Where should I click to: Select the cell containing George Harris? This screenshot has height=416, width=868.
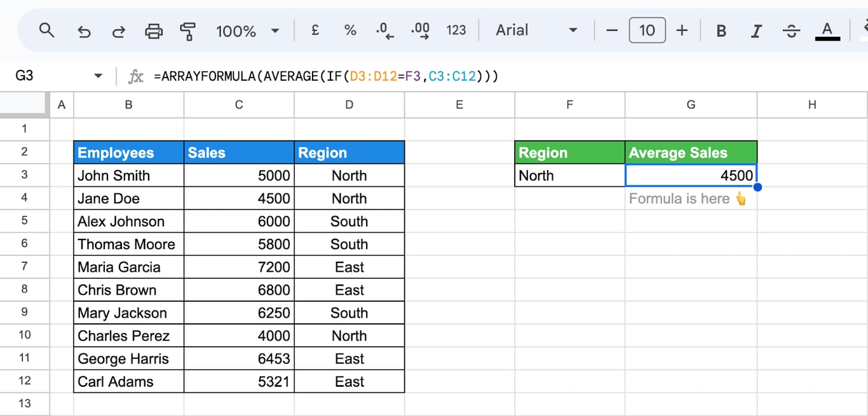[129, 358]
